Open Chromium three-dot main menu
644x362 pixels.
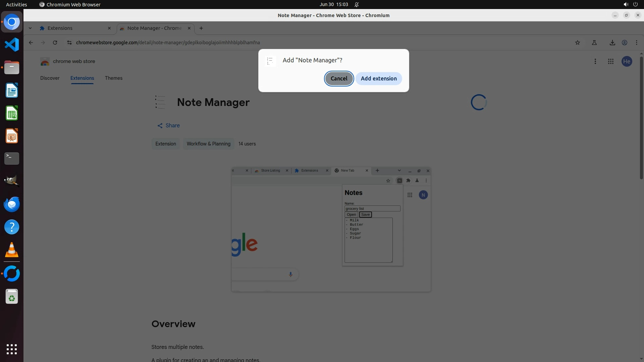[x=636, y=43]
